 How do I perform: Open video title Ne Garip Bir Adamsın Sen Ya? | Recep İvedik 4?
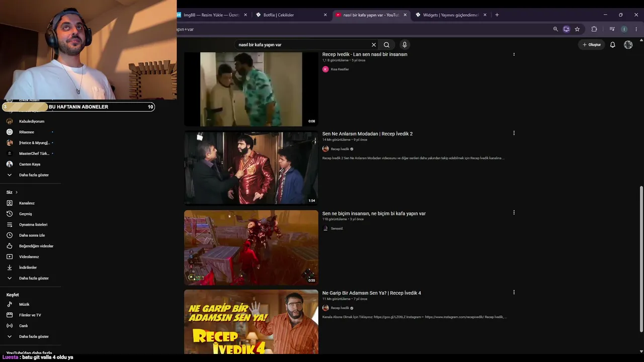[372, 293]
